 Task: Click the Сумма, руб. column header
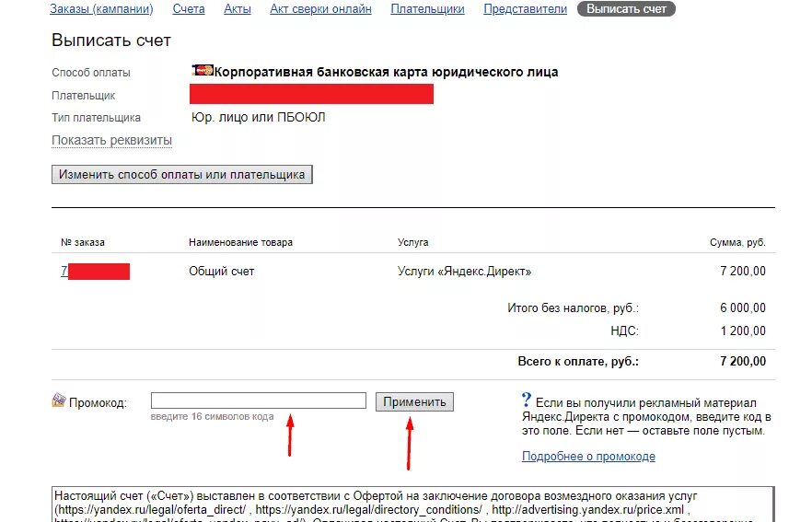point(737,242)
